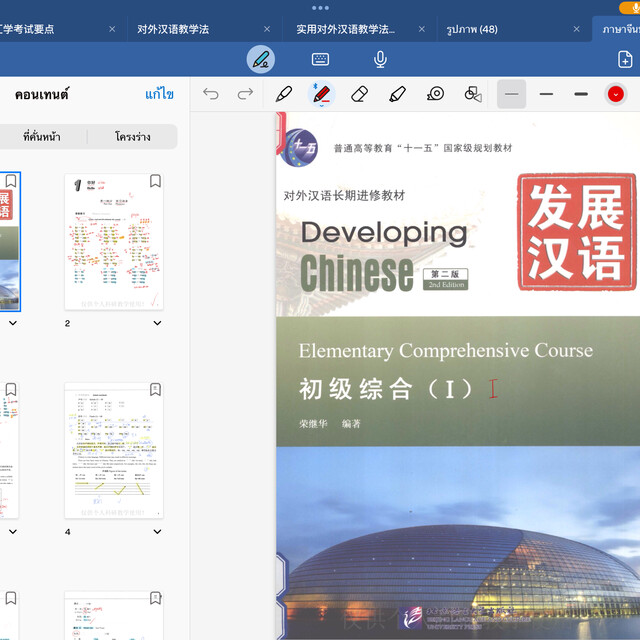Image resolution: width=640 pixels, height=640 pixels.
Task: Open the shapes tool
Action: point(473,94)
